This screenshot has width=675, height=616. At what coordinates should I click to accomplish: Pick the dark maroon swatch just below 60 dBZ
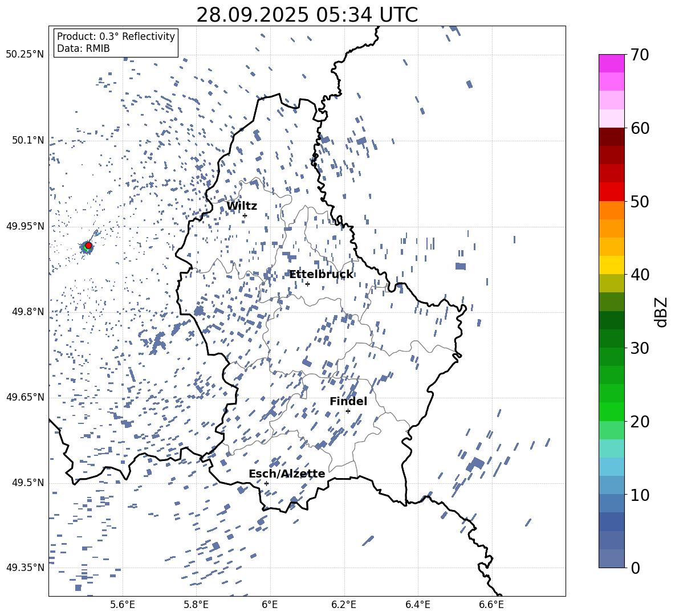[612, 137]
